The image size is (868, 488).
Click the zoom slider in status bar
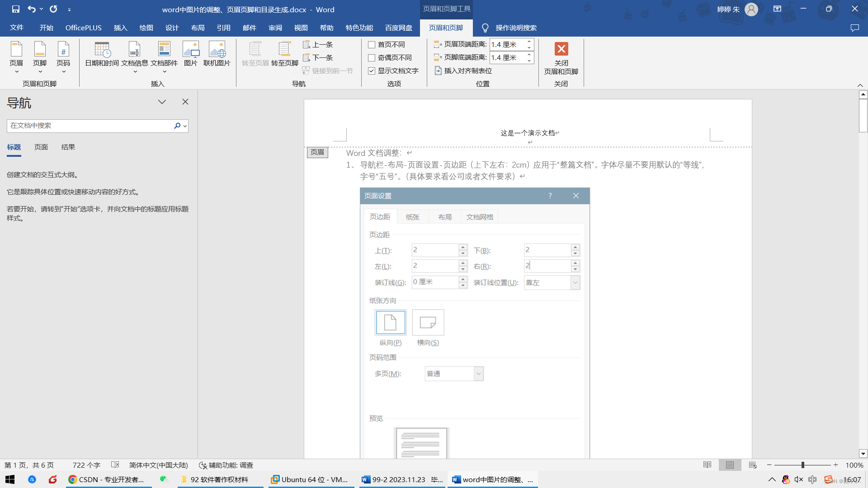[x=803, y=465]
